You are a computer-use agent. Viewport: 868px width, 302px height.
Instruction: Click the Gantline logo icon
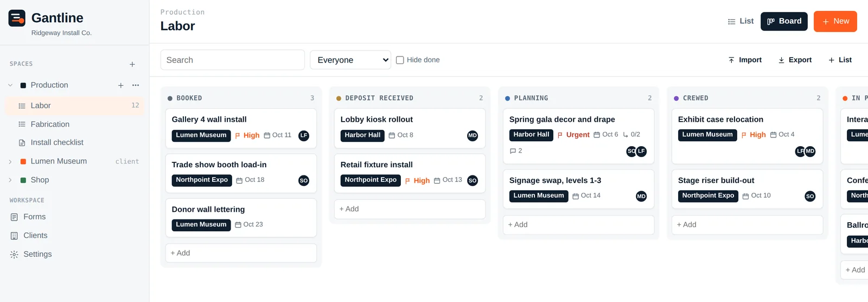click(x=17, y=18)
